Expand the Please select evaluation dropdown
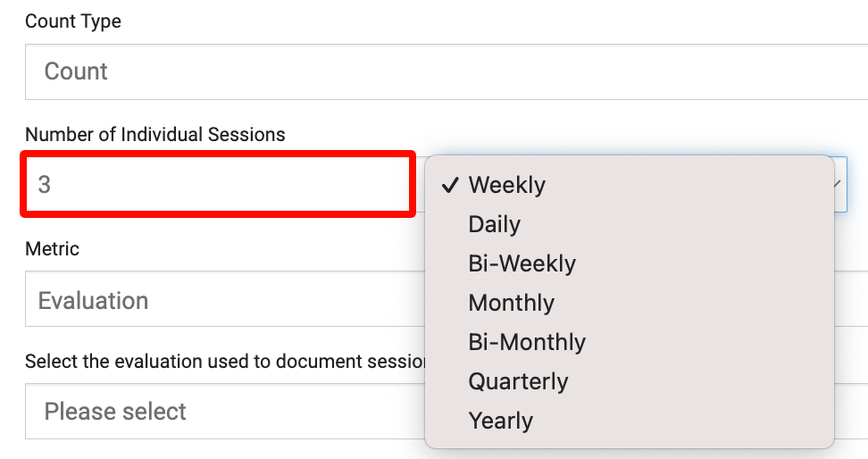 point(223,411)
